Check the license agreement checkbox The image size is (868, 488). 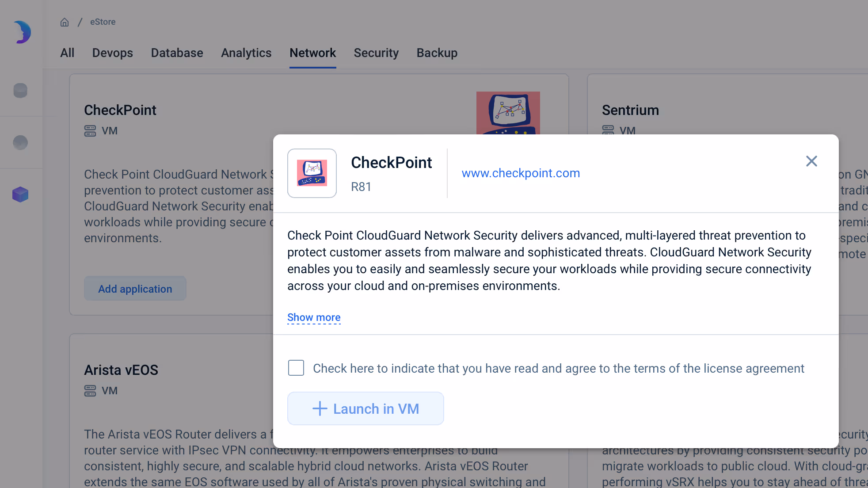click(296, 368)
